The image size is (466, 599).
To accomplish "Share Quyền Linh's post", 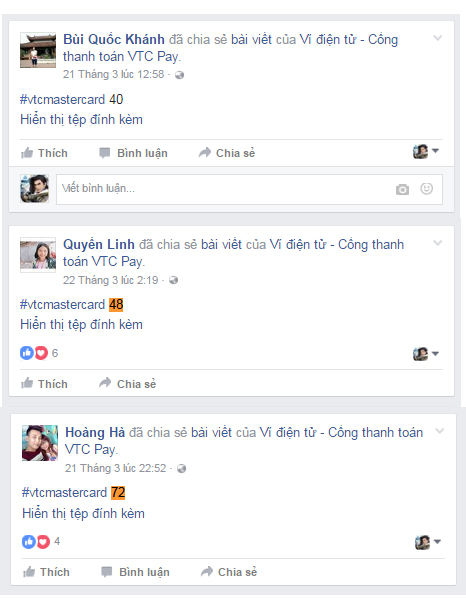I will (x=128, y=384).
